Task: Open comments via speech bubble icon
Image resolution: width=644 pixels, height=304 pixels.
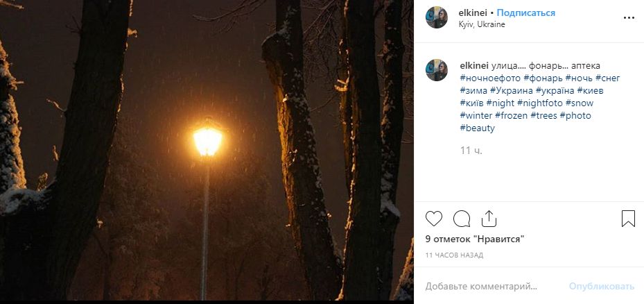Action: pyautogui.click(x=462, y=219)
